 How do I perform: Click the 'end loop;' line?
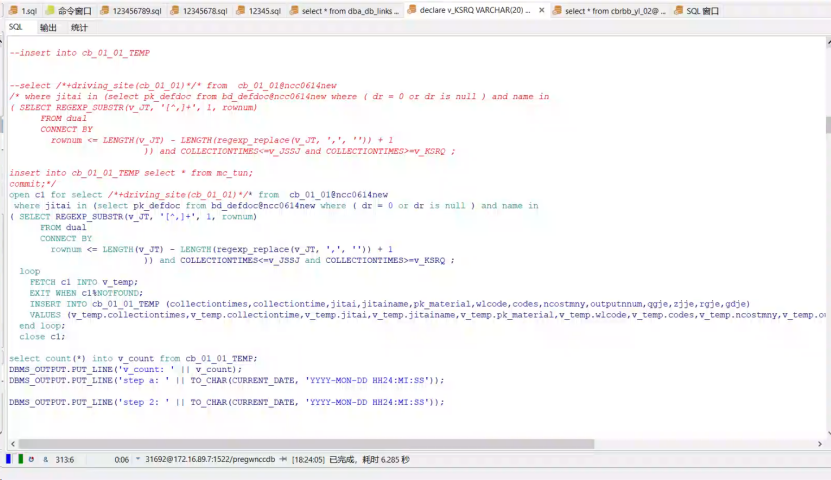(42, 326)
